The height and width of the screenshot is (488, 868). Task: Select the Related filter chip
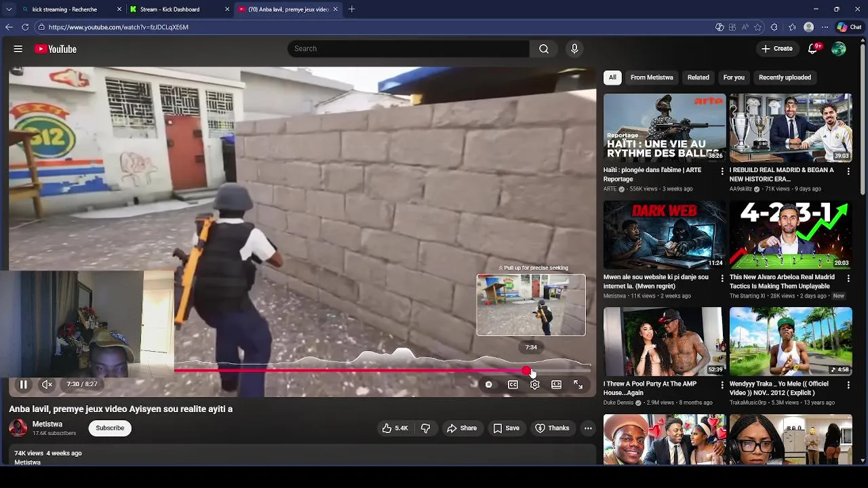(698, 77)
